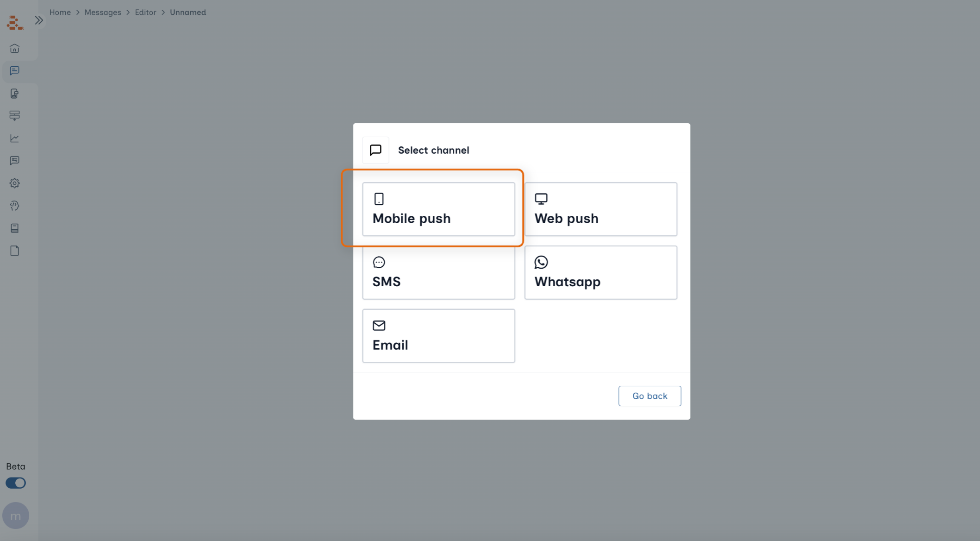Open the Editor breadcrumb item
The image size is (980, 541).
146,12
